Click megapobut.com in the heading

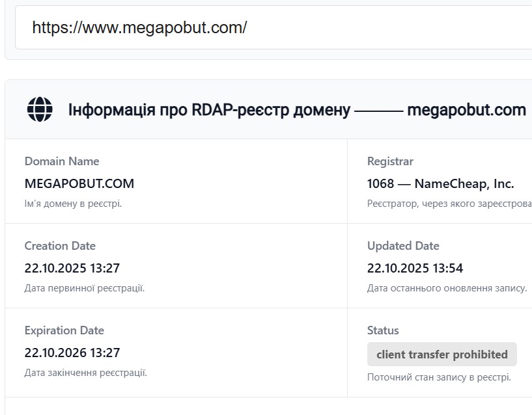[466, 110]
